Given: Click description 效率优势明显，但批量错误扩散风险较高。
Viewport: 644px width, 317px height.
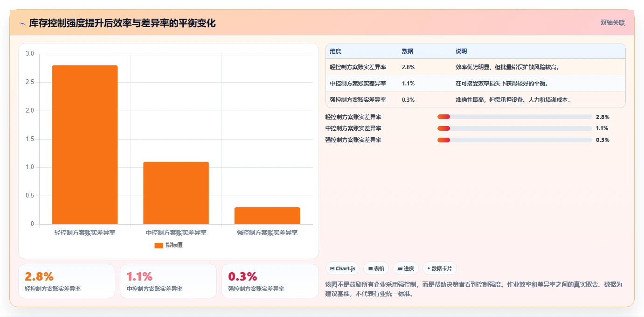Looking at the screenshot, I should [507, 67].
